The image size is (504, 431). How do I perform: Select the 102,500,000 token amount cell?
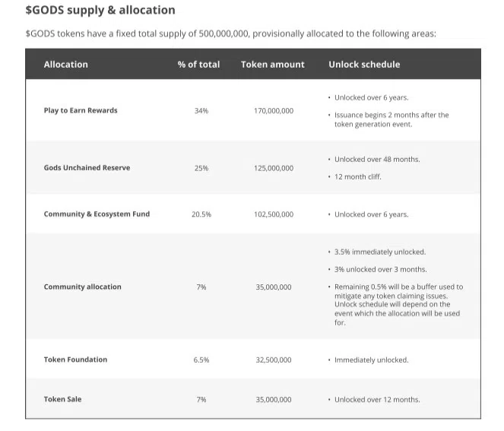(273, 214)
